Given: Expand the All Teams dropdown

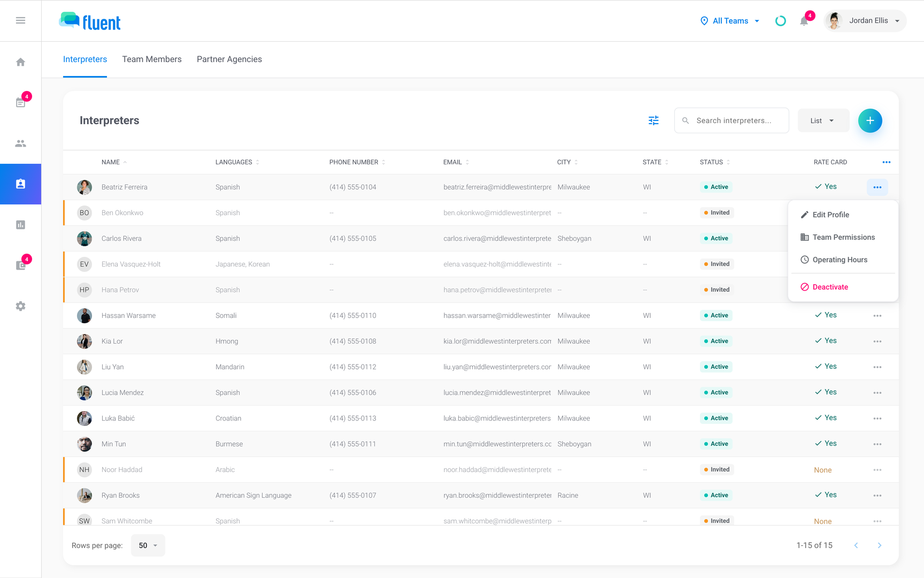Looking at the screenshot, I should tap(730, 21).
